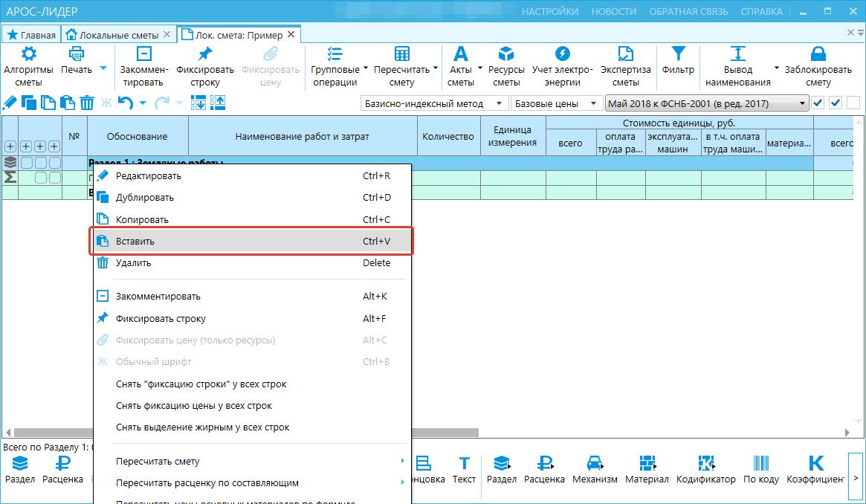Tick the empty checkbox at toolbar's right end

click(x=852, y=103)
